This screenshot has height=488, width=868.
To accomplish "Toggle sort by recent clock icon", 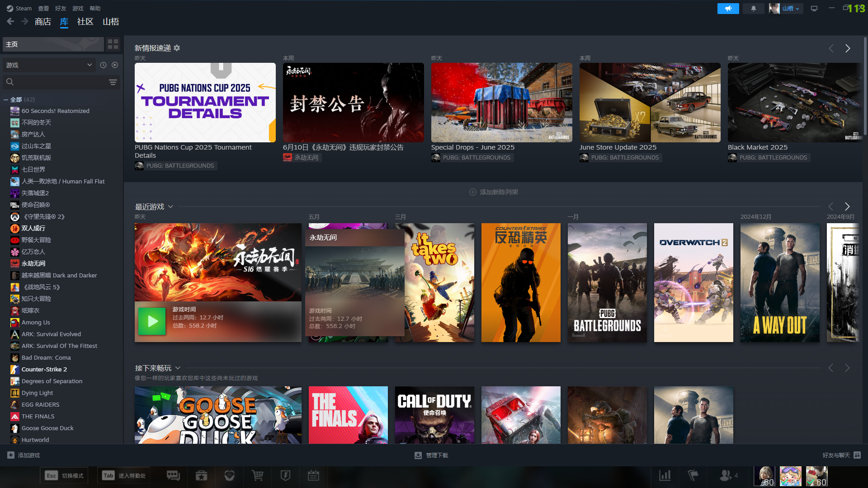I will 104,65.
